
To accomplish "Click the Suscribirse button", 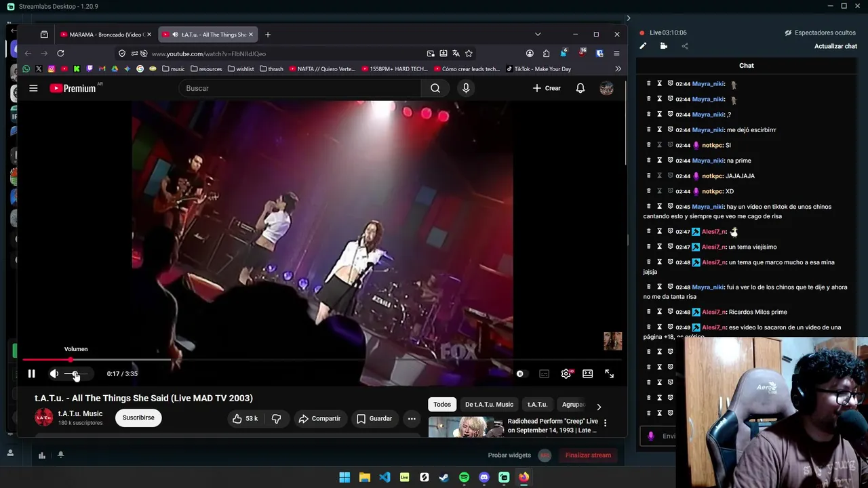I will point(138,418).
